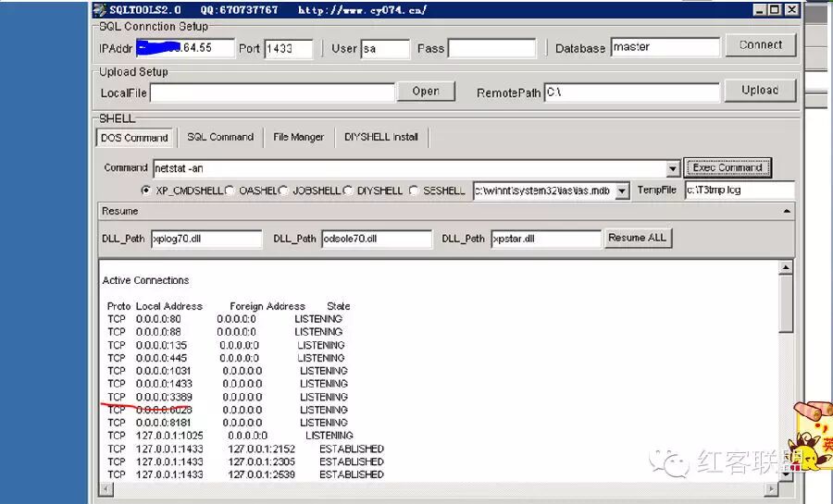Minimize the SQLTOOLS window
The width and height of the screenshot is (833, 504).
760,9
